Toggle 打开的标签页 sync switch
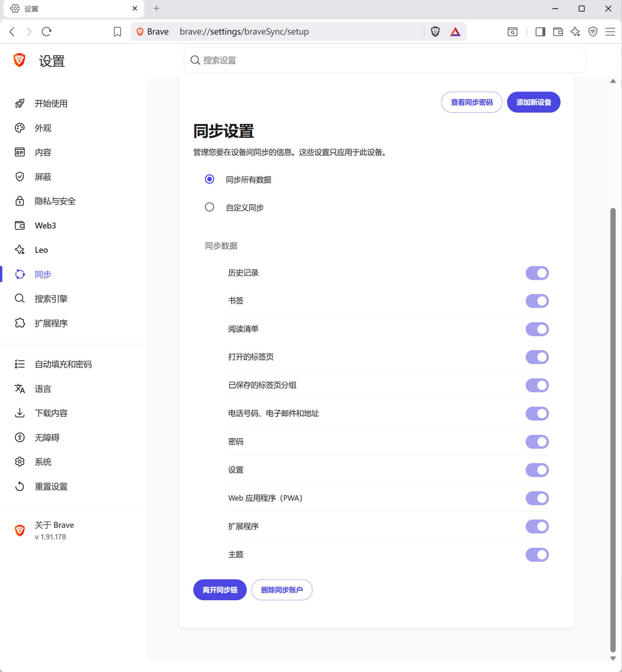Viewport: 622px width, 672px height. (537, 357)
